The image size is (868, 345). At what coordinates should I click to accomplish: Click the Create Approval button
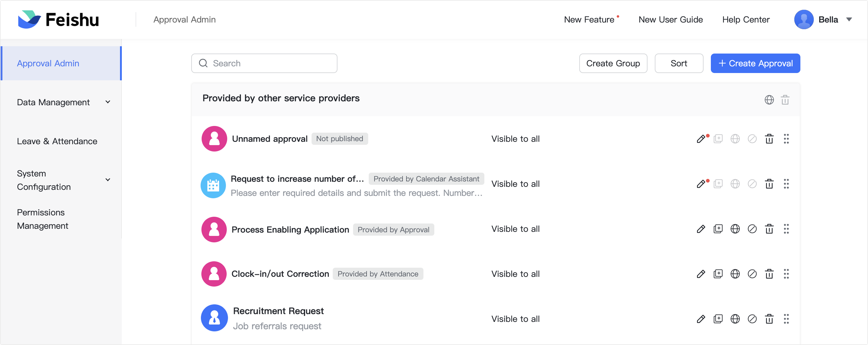[755, 63]
